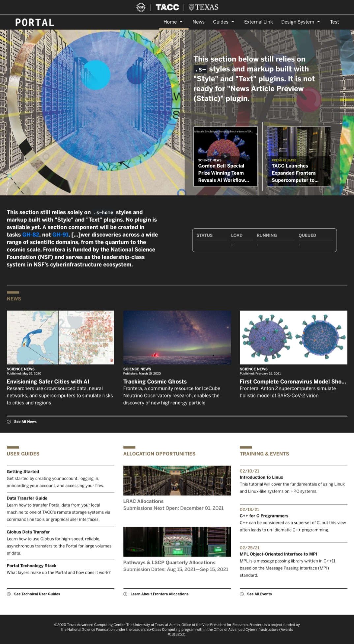Open TACC Launches Expanded Frontera card
Viewport: 354px width, 644px height.
click(x=299, y=156)
